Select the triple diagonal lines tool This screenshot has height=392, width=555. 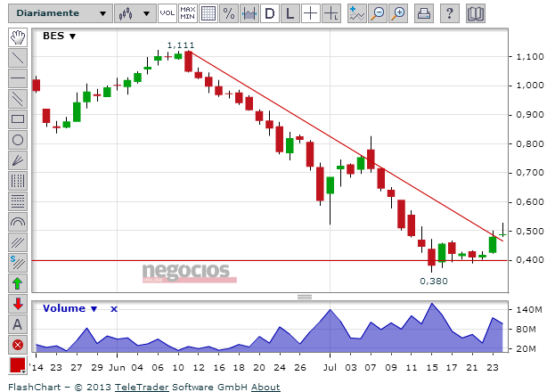(18, 242)
